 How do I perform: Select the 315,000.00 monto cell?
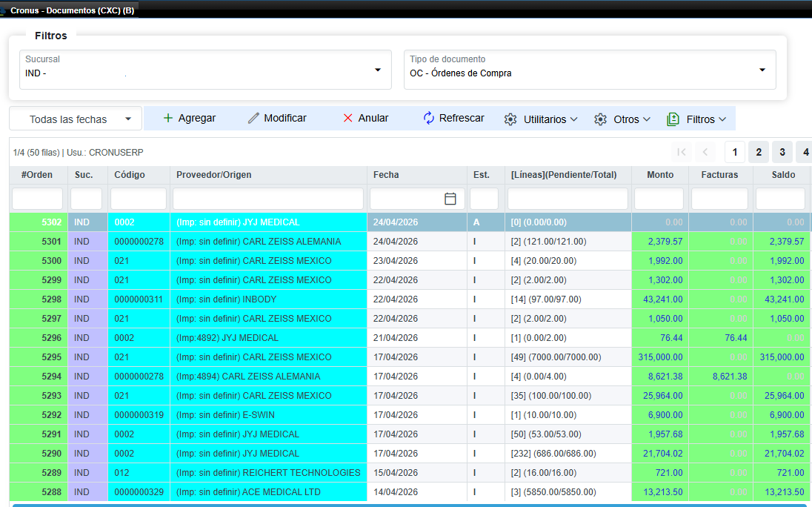click(x=660, y=357)
